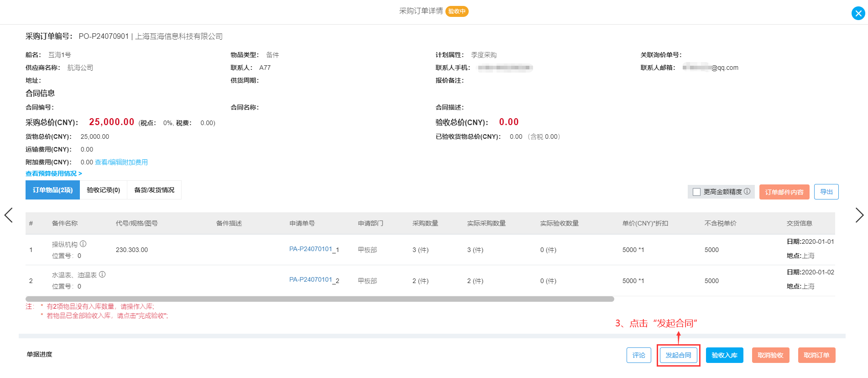Click the 发起合同 button
868x378 pixels.
679,355
